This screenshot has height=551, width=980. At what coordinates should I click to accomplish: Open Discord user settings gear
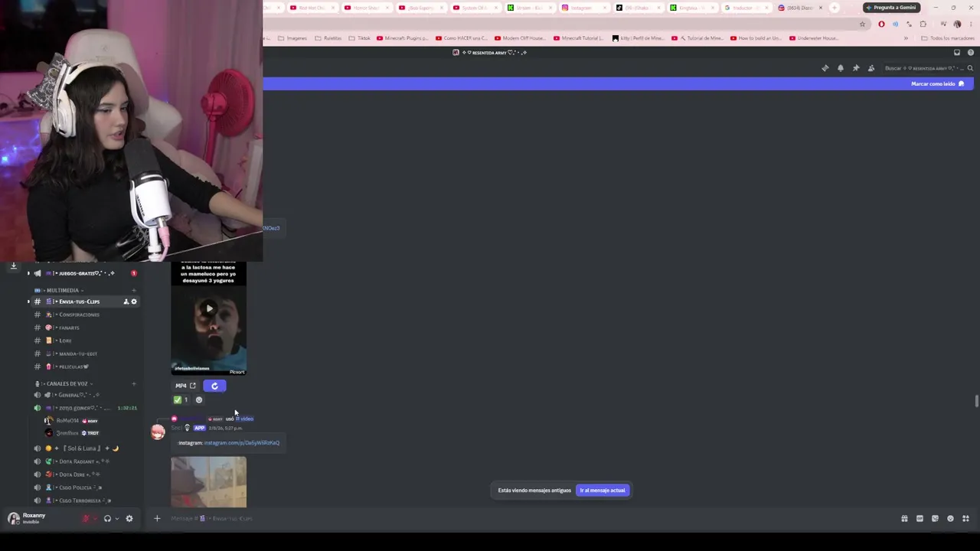click(129, 519)
